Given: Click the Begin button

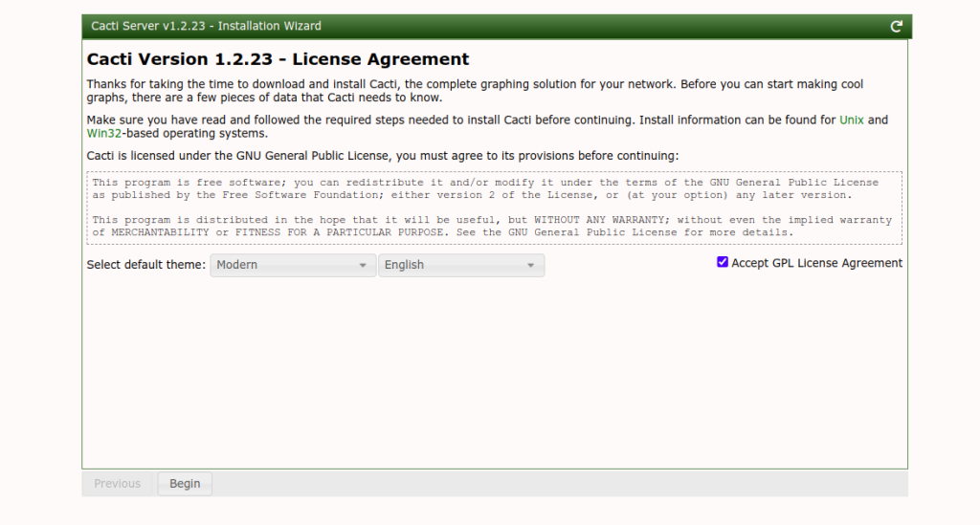Looking at the screenshot, I should [185, 484].
